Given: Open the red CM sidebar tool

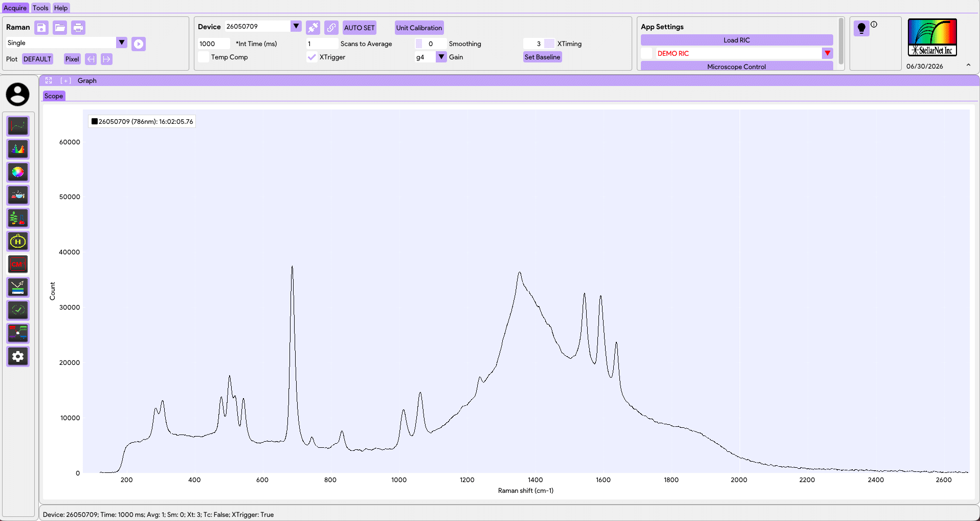Looking at the screenshot, I should tap(18, 265).
